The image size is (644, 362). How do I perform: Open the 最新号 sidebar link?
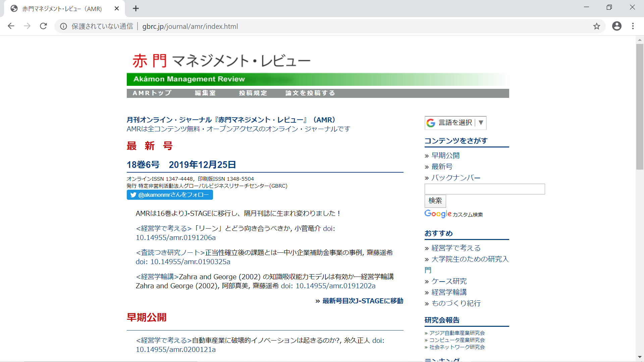442,167
